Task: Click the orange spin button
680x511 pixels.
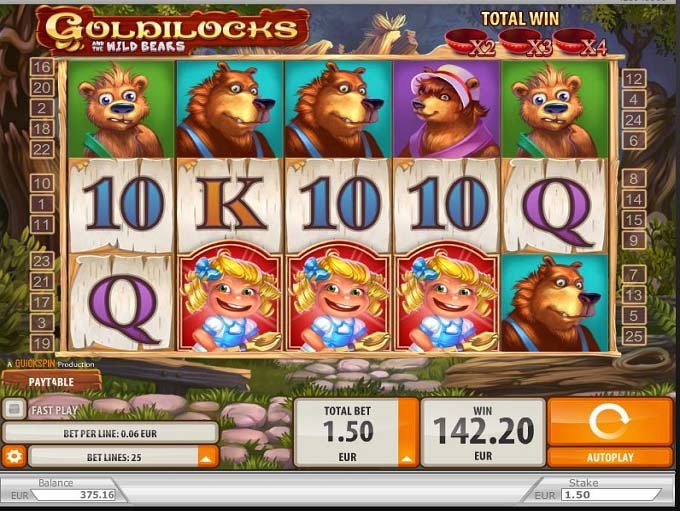Action: tap(610, 422)
